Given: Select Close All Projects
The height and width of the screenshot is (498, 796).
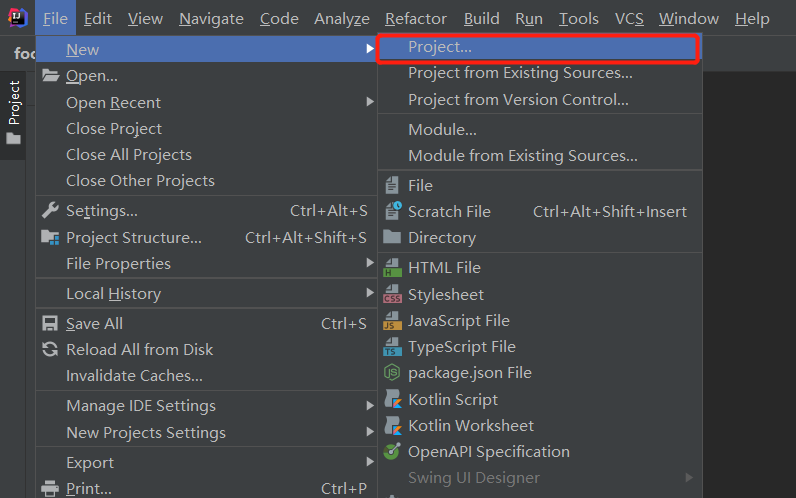Looking at the screenshot, I should pyautogui.click(x=129, y=155).
